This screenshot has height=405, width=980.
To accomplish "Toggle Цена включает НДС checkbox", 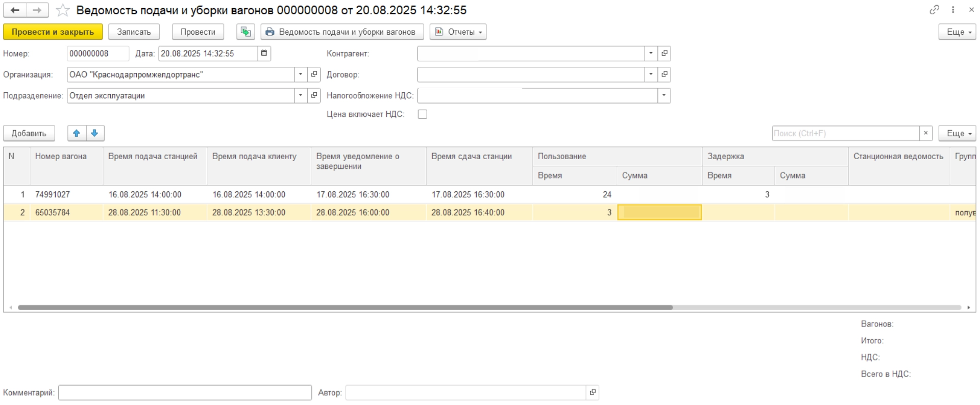I will 423,114.
